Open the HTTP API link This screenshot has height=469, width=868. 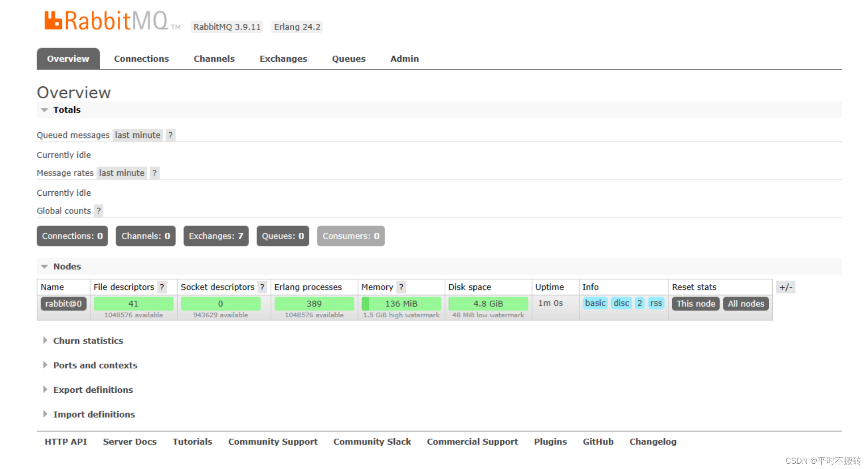click(66, 442)
